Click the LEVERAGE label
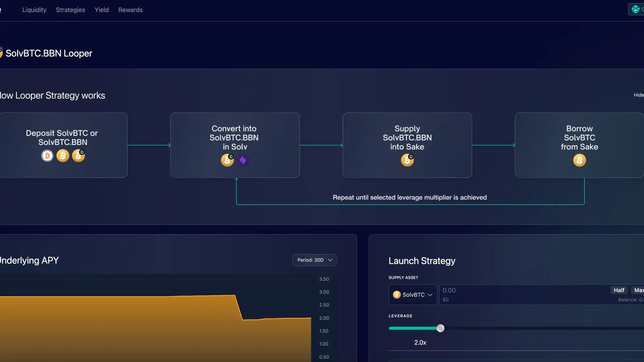This screenshot has width=644, height=362. pyautogui.click(x=400, y=316)
